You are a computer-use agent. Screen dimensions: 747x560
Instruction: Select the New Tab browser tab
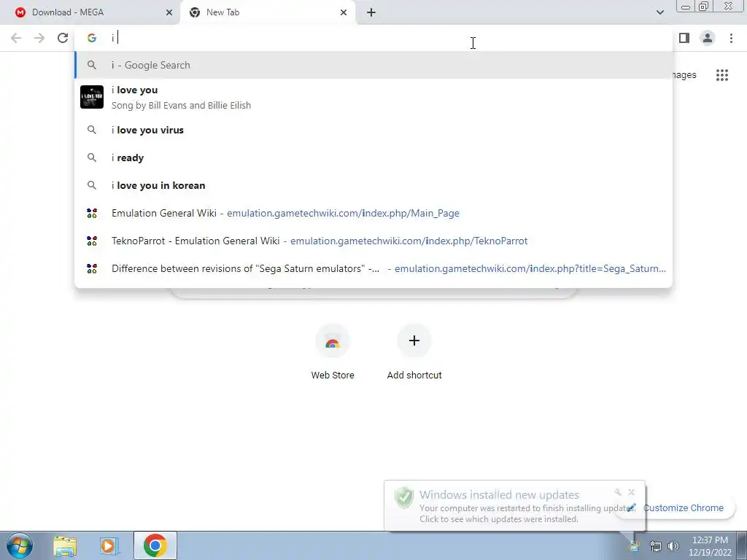(x=268, y=12)
